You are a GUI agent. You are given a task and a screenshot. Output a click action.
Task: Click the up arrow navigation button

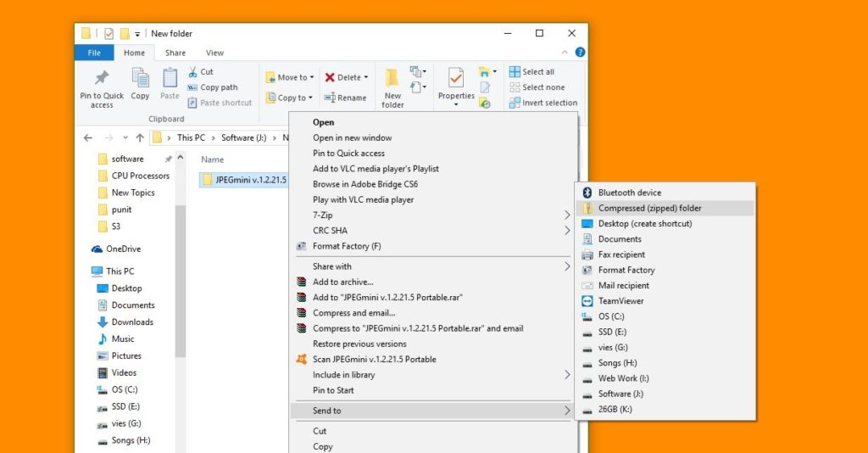tap(139, 137)
